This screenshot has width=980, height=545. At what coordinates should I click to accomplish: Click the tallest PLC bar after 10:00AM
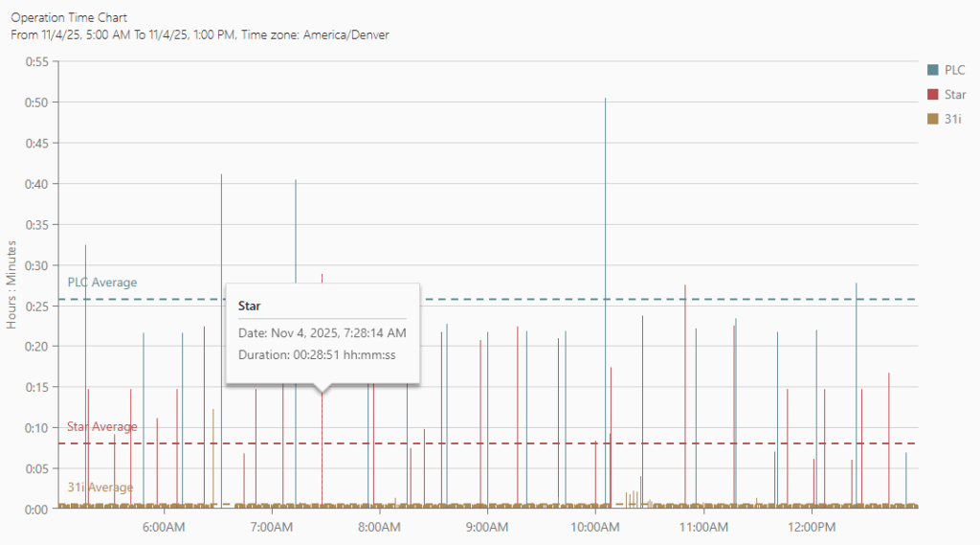[605, 287]
